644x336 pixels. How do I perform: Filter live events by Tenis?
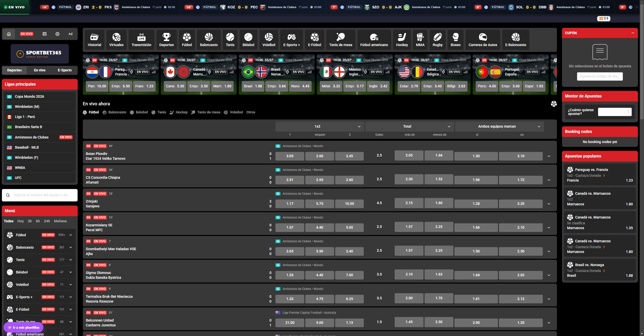pyautogui.click(x=159, y=112)
